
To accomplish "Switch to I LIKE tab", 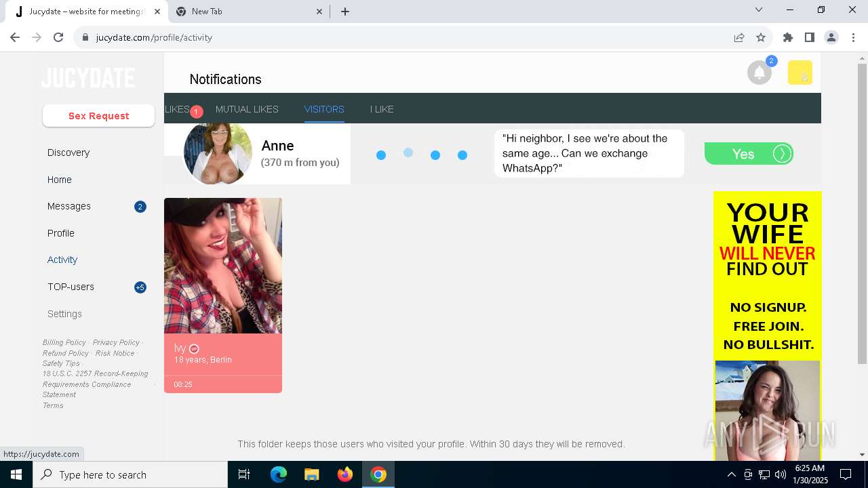I will (382, 109).
